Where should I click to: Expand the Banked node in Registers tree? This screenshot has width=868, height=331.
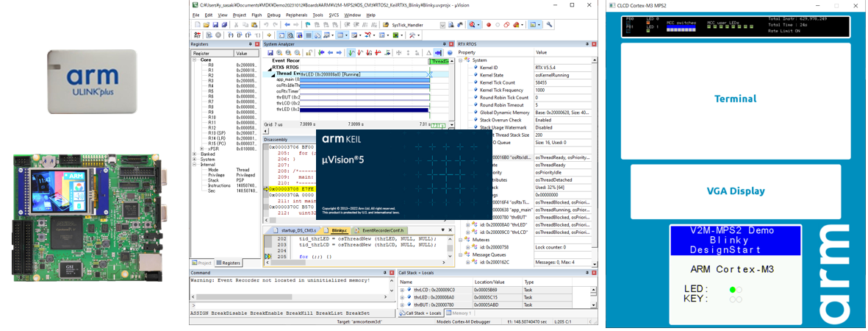pyautogui.click(x=194, y=154)
